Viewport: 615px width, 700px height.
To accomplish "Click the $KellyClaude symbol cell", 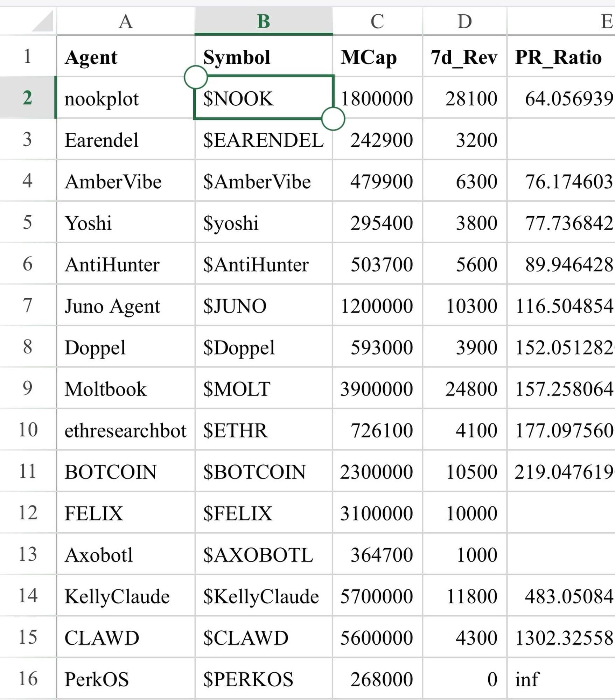I will pos(263,596).
